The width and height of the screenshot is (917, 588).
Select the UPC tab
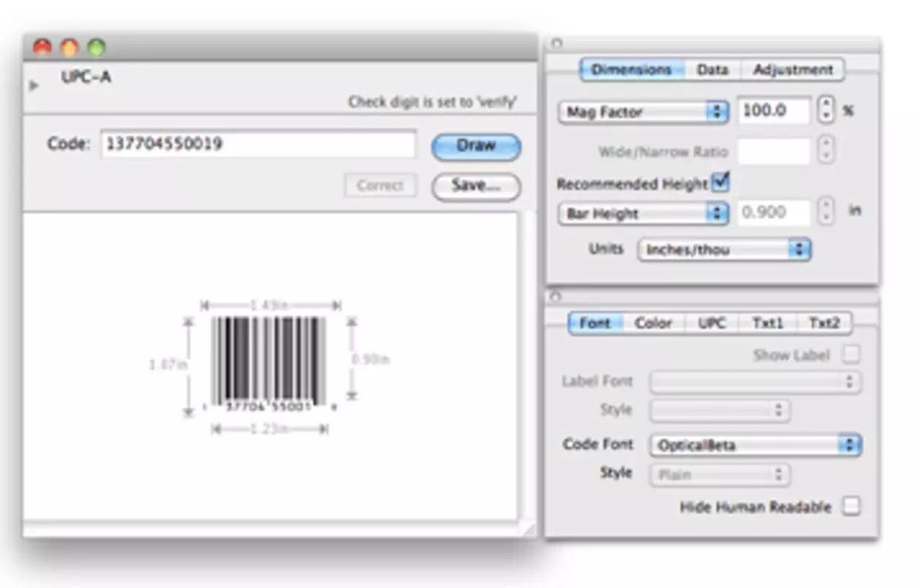711,323
